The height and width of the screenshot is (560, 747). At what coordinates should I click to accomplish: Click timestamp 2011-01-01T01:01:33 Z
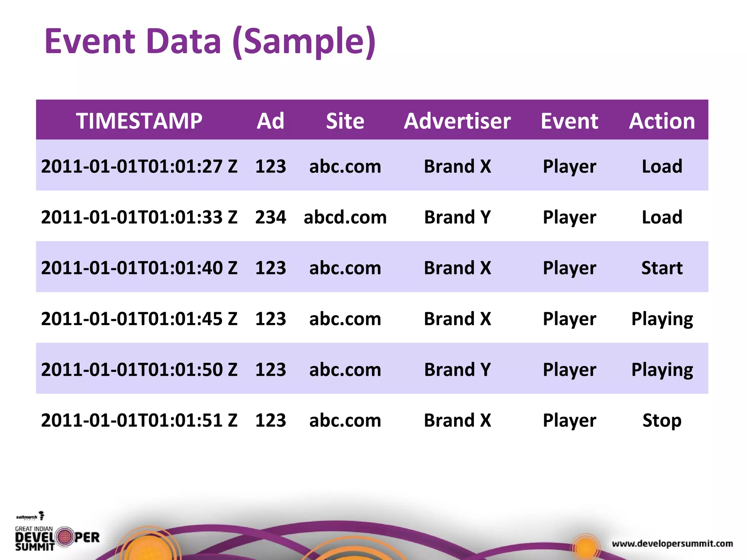(x=139, y=217)
